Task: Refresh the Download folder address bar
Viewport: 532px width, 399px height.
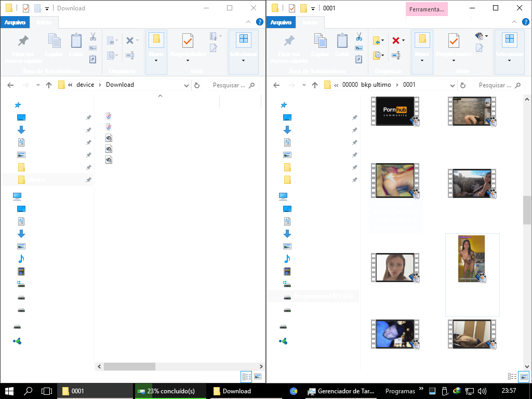Action: click(196, 85)
